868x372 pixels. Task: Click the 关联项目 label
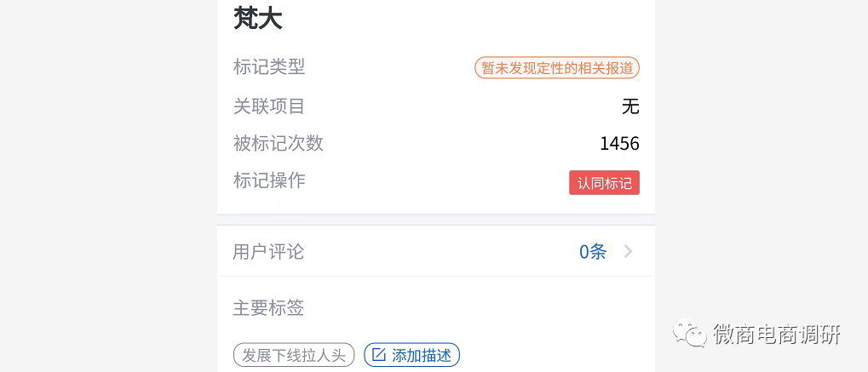(x=269, y=106)
